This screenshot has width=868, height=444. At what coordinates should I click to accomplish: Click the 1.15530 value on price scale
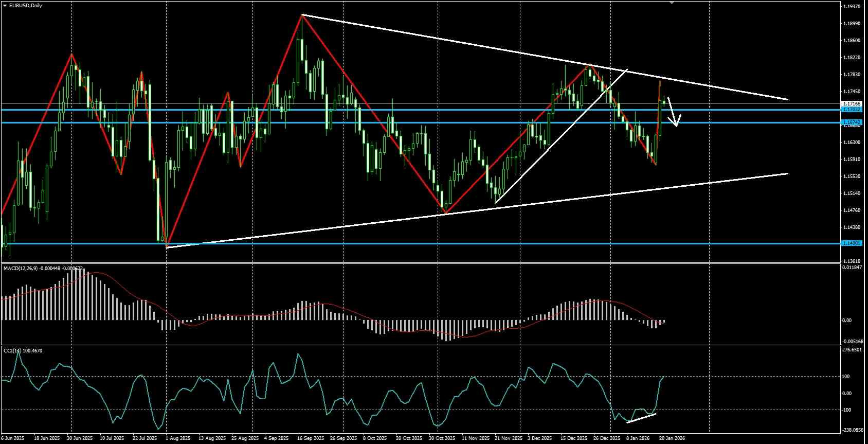pyautogui.click(x=852, y=176)
